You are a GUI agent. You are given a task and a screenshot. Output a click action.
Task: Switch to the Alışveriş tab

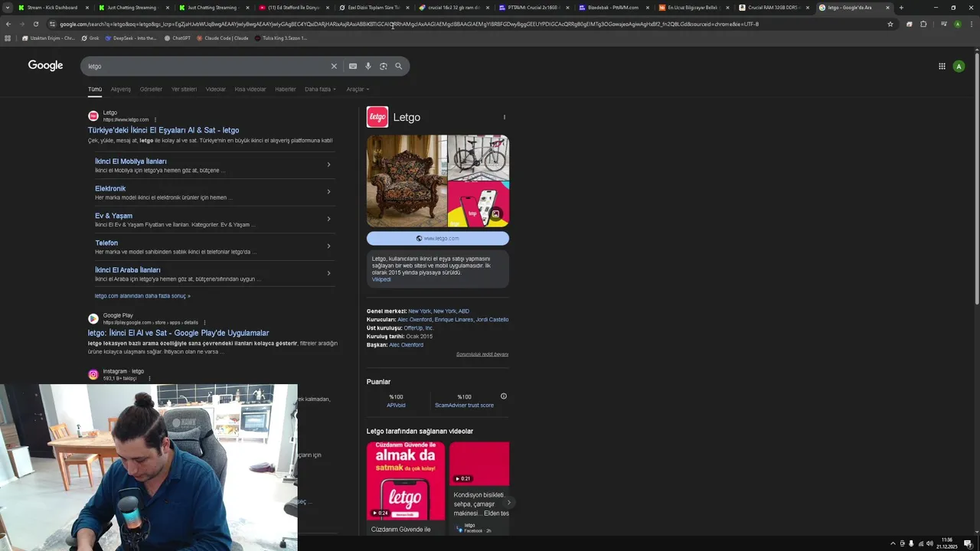coord(121,90)
